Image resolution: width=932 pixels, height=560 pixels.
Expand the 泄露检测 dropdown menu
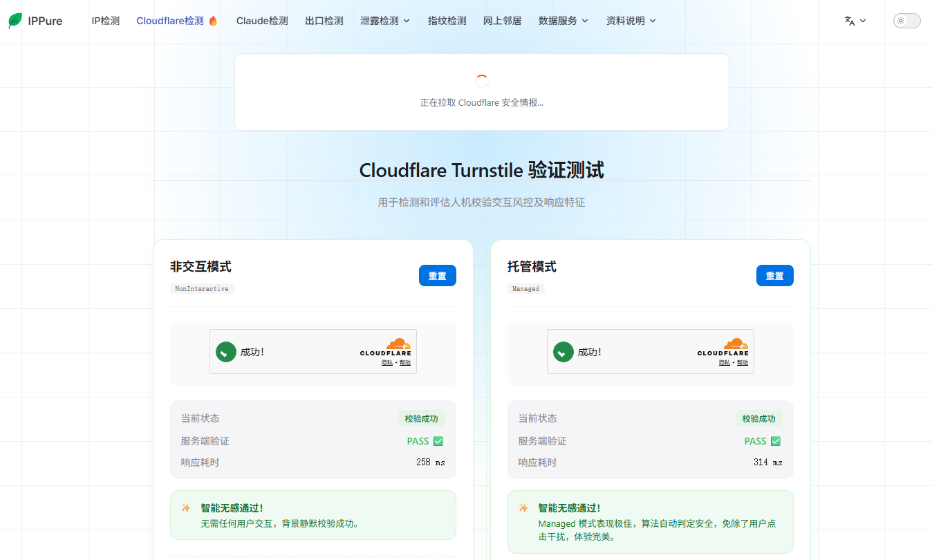pyautogui.click(x=385, y=21)
